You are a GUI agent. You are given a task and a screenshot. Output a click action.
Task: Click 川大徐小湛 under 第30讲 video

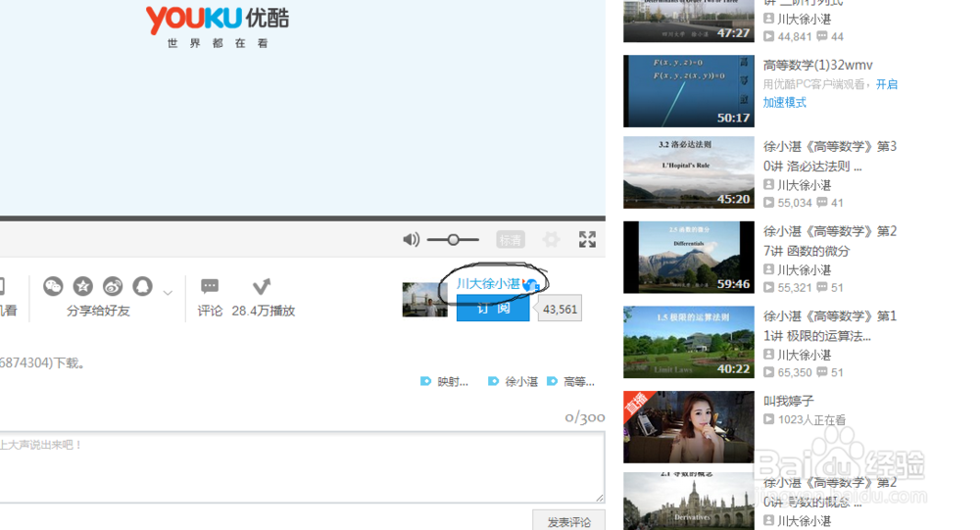(x=804, y=185)
